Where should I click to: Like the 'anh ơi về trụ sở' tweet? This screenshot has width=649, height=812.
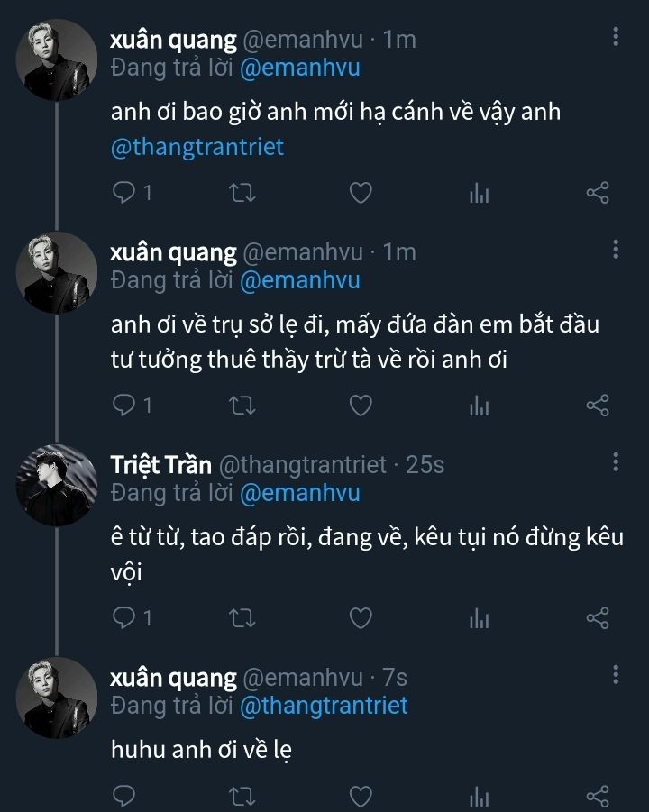(361, 406)
